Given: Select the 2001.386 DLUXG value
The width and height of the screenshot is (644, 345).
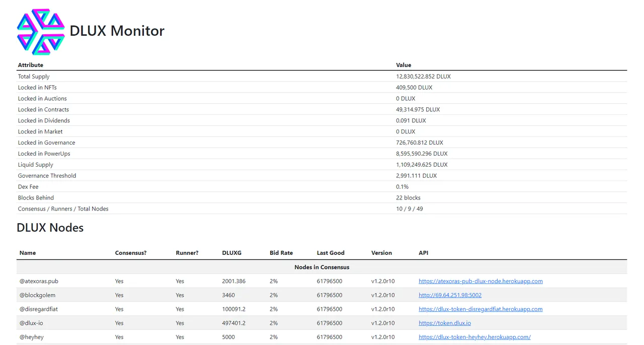Looking at the screenshot, I should (x=233, y=281).
